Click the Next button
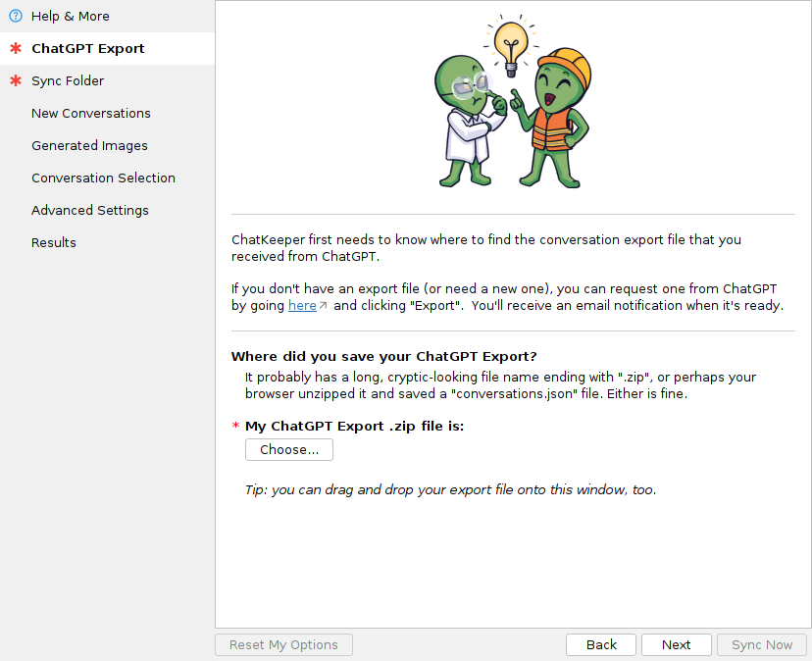Screen dimensions: 812x661 [676, 644]
